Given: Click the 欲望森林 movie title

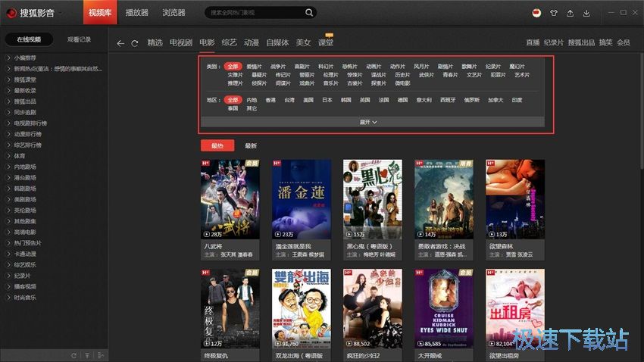Looking at the screenshot, I should [501, 246].
